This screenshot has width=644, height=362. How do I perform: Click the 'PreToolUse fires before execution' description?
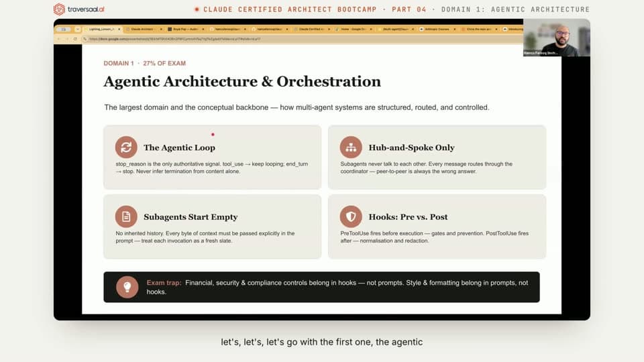[x=435, y=237]
